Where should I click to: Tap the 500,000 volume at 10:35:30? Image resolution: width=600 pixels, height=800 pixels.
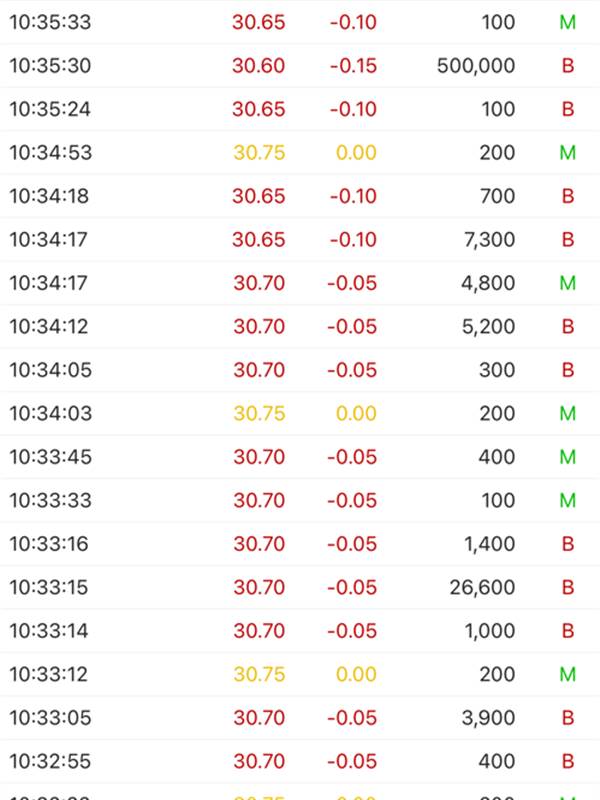[476, 66]
